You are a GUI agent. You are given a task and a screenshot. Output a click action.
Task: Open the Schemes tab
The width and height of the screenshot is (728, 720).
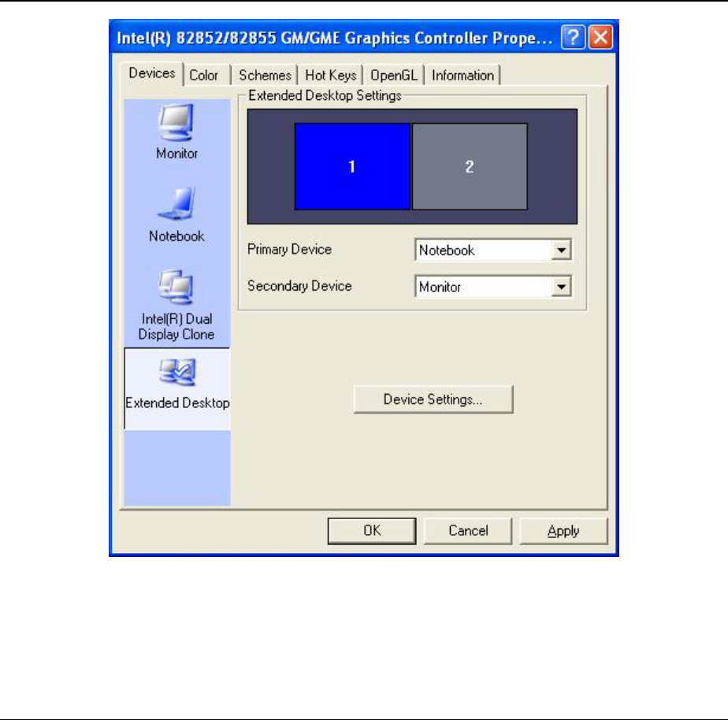coord(265,75)
